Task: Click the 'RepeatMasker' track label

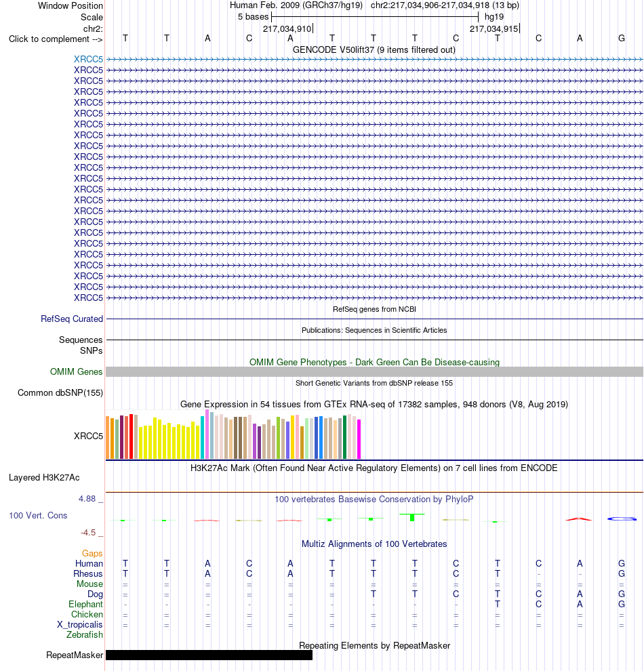Action: coord(75,655)
